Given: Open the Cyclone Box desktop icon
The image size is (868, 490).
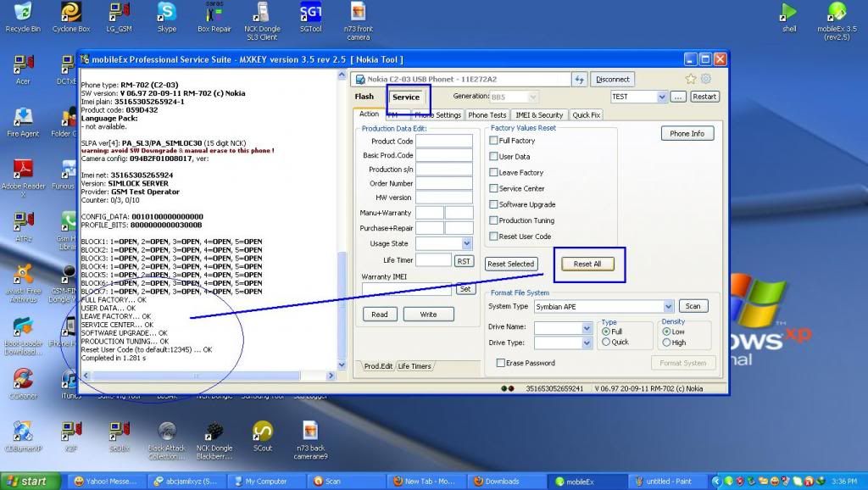Looking at the screenshot, I should (x=71, y=17).
